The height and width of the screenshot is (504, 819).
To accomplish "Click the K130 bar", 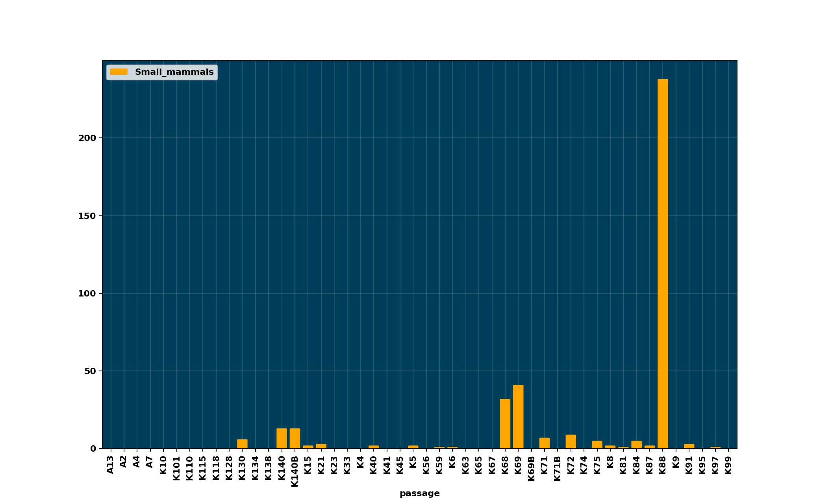I will [x=242, y=444].
